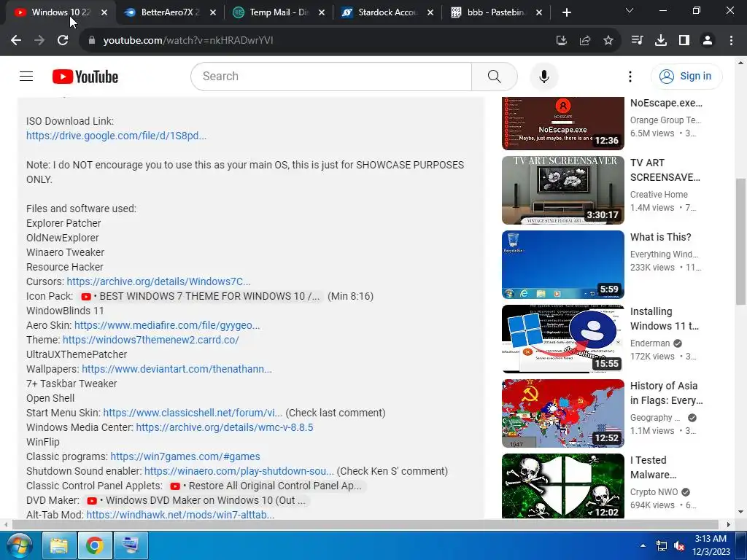747x560 pixels.
Task: Open the Wallpapers deviantart link
Action: pos(177,369)
